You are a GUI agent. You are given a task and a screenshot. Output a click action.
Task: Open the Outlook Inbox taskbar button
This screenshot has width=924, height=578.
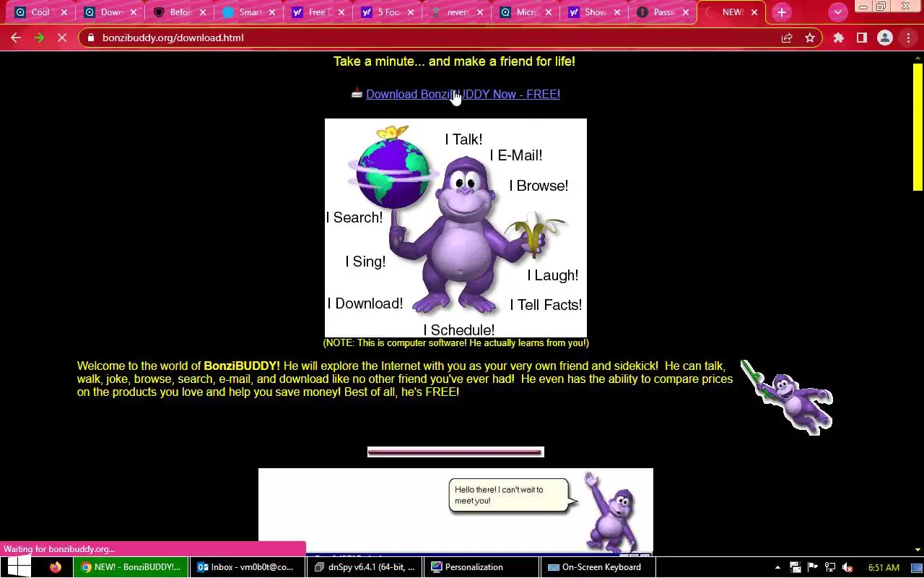(247, 567)
